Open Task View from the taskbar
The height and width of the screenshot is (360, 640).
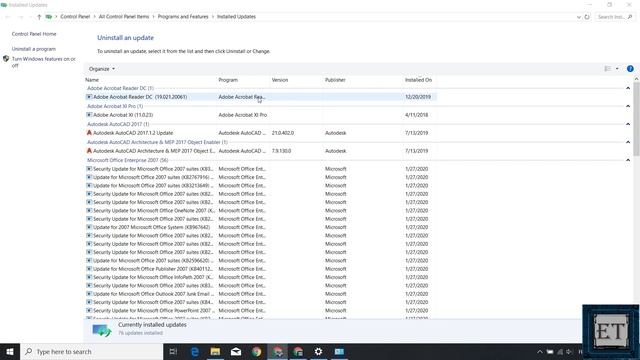pyautogui.click(x=173, y=351)
